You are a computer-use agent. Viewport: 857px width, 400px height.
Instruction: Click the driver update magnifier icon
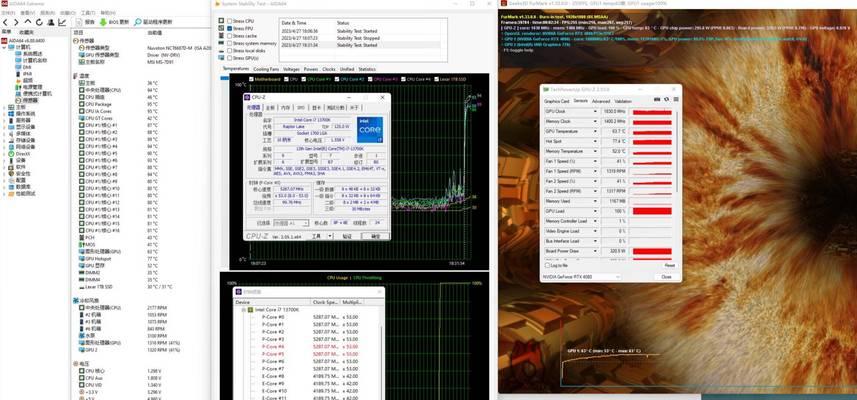click(x=138, y=22)
